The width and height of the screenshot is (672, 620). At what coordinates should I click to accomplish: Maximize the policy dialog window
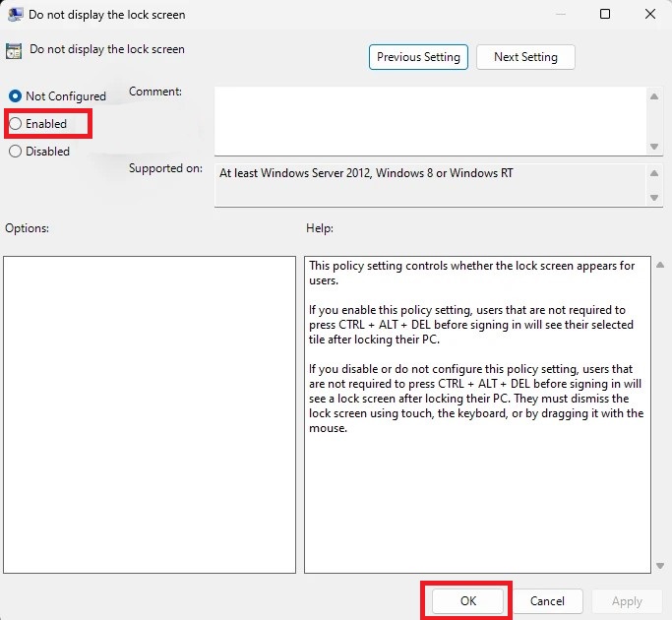tap(605, 14)
